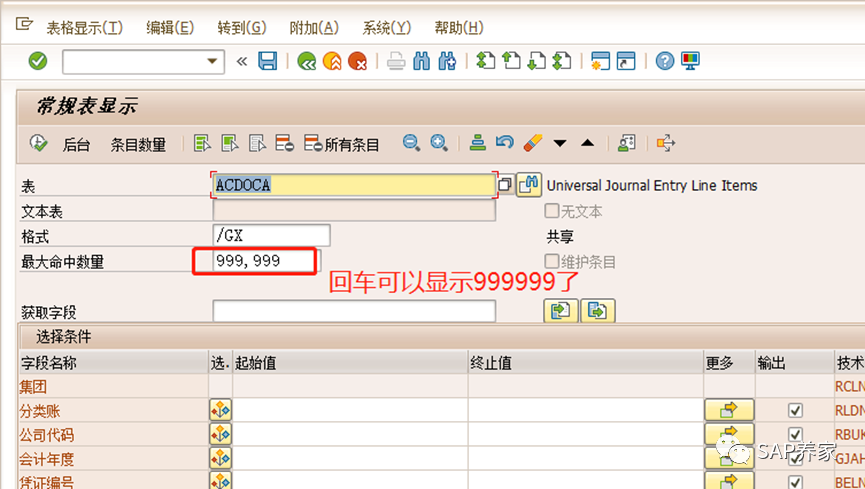Toggle the 输出 checkbox for 公司代码
865x489 pixels.
[x=795, y=434]
